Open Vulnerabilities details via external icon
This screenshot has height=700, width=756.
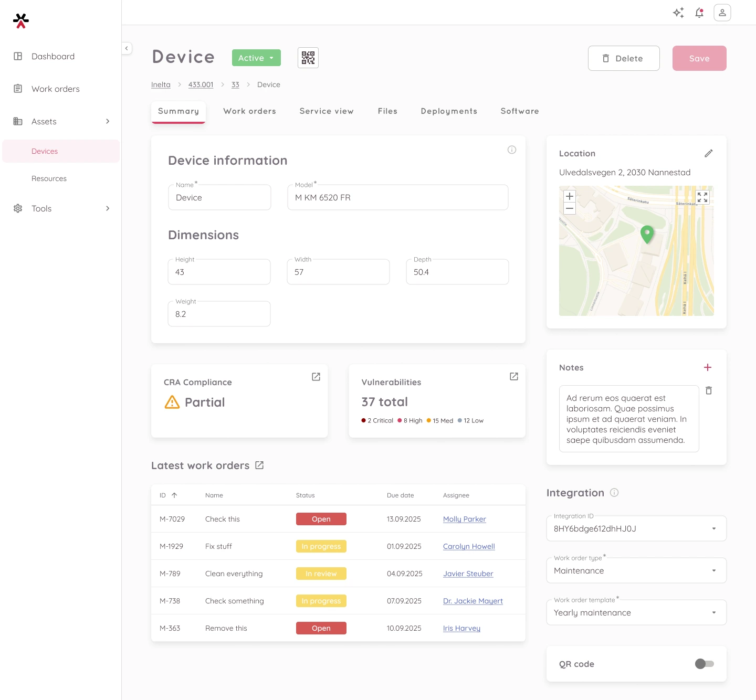514,377
